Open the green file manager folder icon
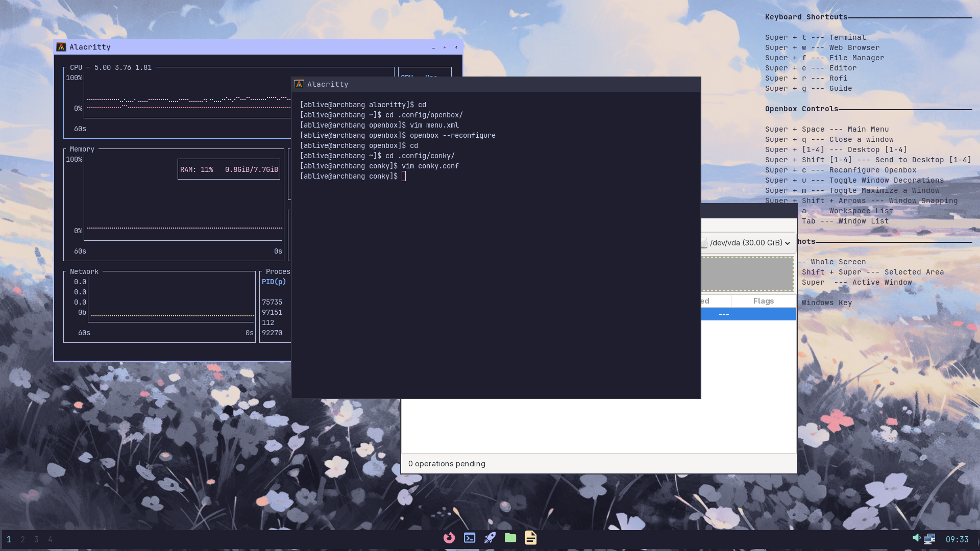This screenshot has width=980, height=551. pyautogui.click(x=510, y=538)
